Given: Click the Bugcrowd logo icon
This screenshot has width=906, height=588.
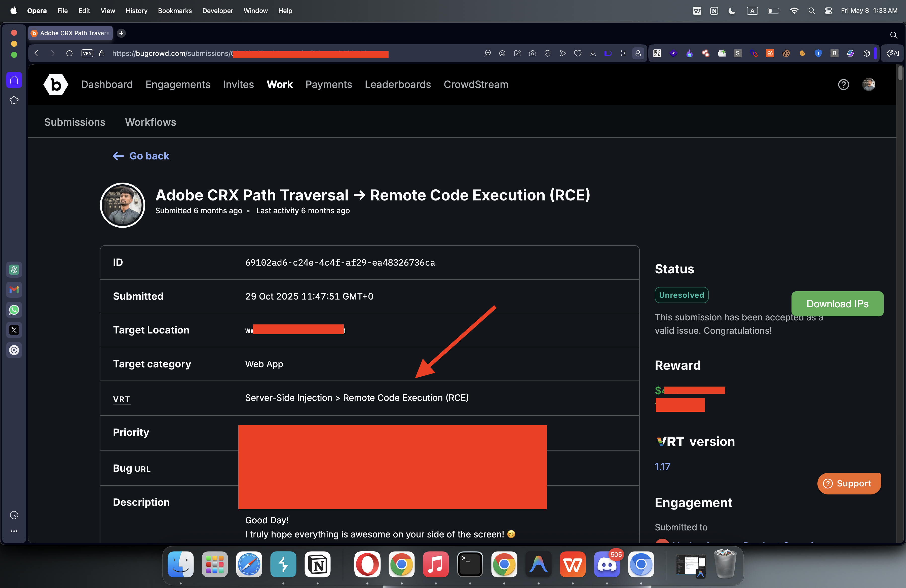Looking at the screenshot, I should coord(56,85).
